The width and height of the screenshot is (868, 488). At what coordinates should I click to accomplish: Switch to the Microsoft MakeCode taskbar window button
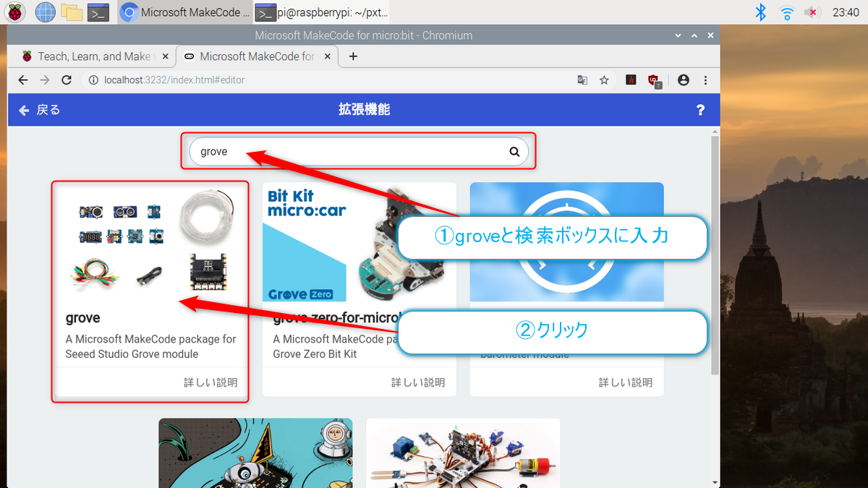(184, 12)
